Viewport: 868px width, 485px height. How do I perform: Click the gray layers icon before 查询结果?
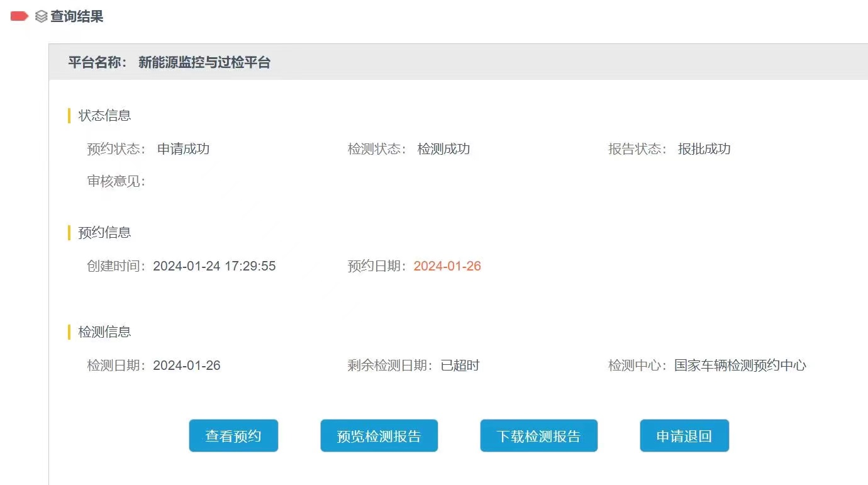(x=41, y=17)
